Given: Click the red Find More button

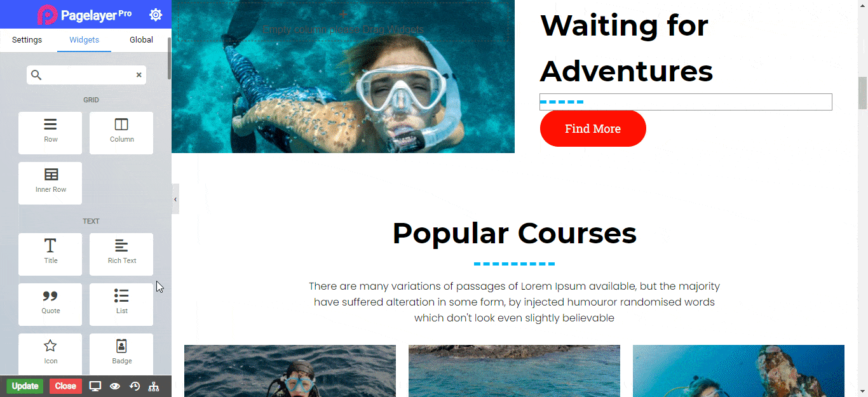Looking at the screenshot, I should point(593,128).
